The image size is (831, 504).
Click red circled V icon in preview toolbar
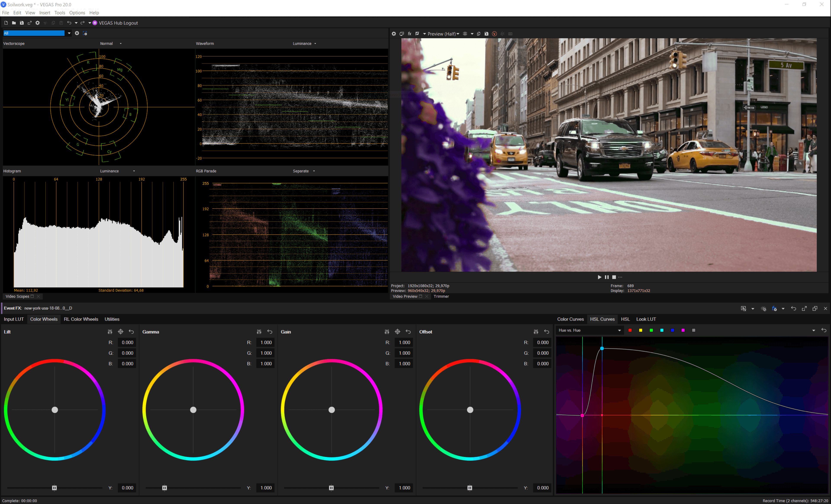494,34
